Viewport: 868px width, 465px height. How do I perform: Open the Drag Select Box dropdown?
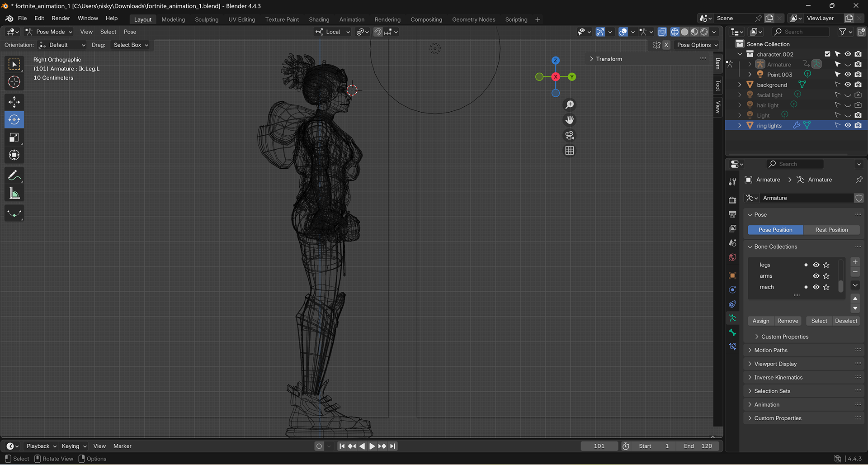coord(131,45)
